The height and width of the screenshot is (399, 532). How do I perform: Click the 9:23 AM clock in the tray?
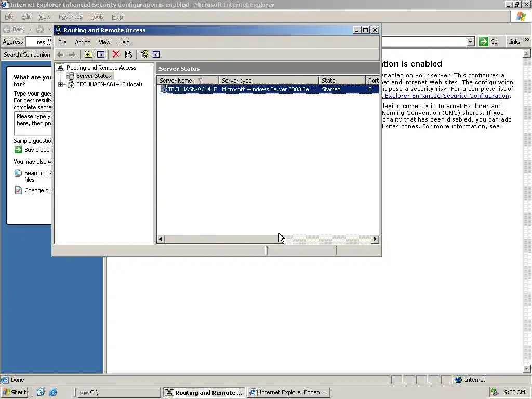(514, 392)
